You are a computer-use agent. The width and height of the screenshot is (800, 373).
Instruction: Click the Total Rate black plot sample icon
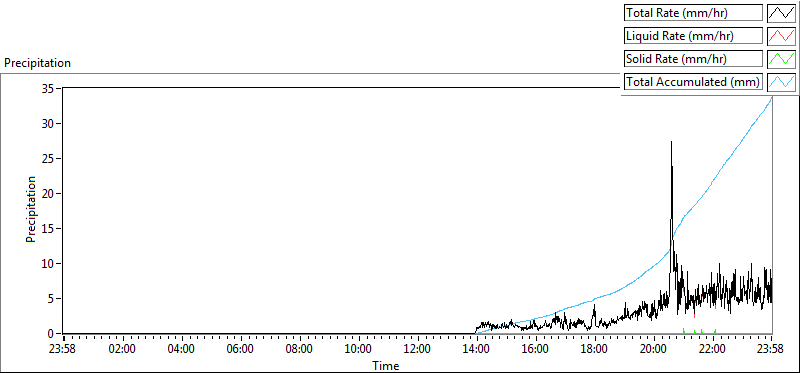(782, 13)
